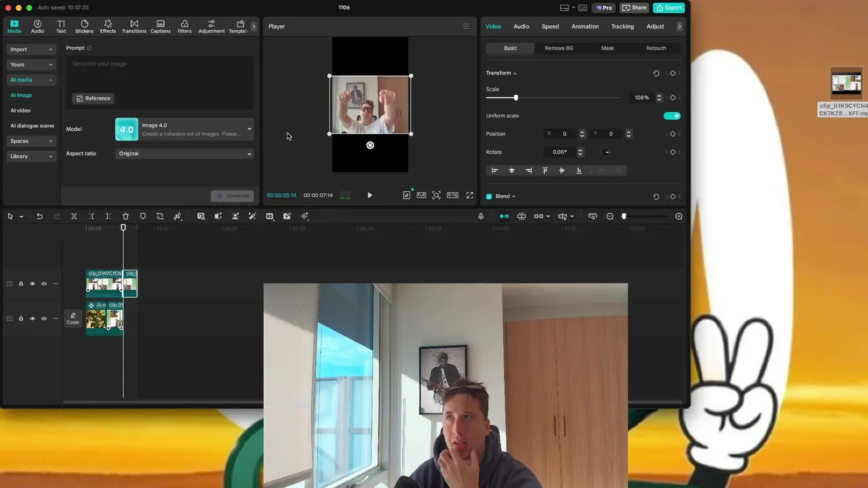Adjust the timeline zoom slider handle
The image size is (868, 488).
click(624, 216)
